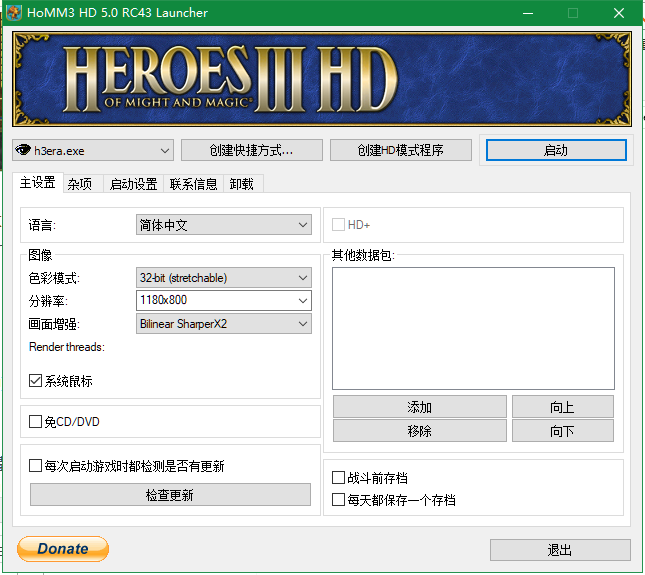Go to the 卸载 tab
Screen dimensions: 645x575
241,184
